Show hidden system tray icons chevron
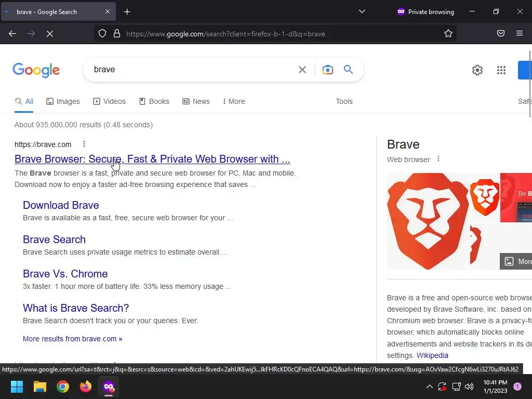 click(x=429, y=387)
